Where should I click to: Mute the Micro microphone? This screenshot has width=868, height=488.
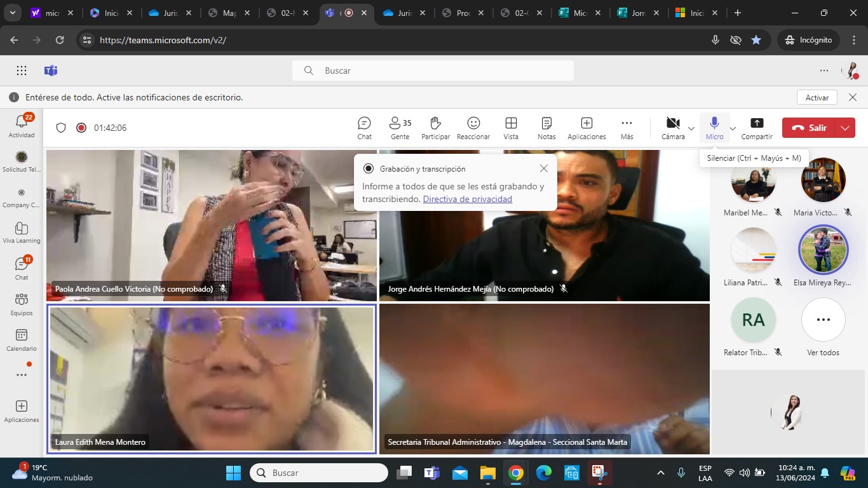[x=714, y=128]
